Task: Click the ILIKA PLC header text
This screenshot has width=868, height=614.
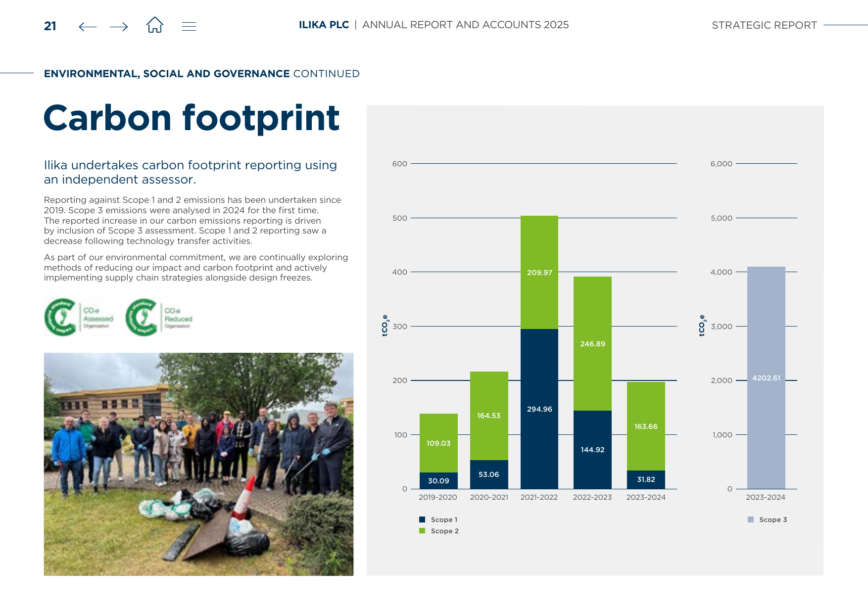Action: [x=324, y=25]
